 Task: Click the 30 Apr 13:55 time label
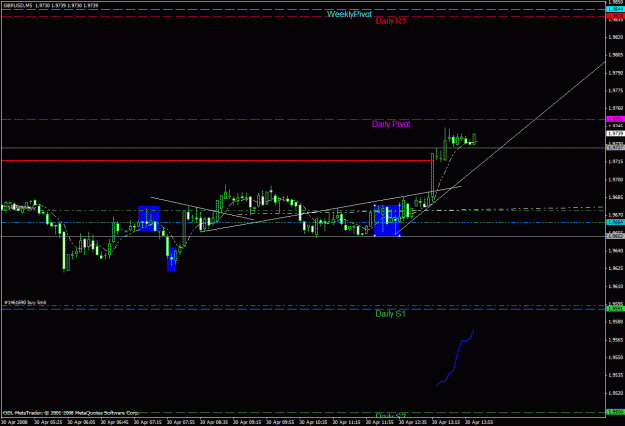(479, 422)
